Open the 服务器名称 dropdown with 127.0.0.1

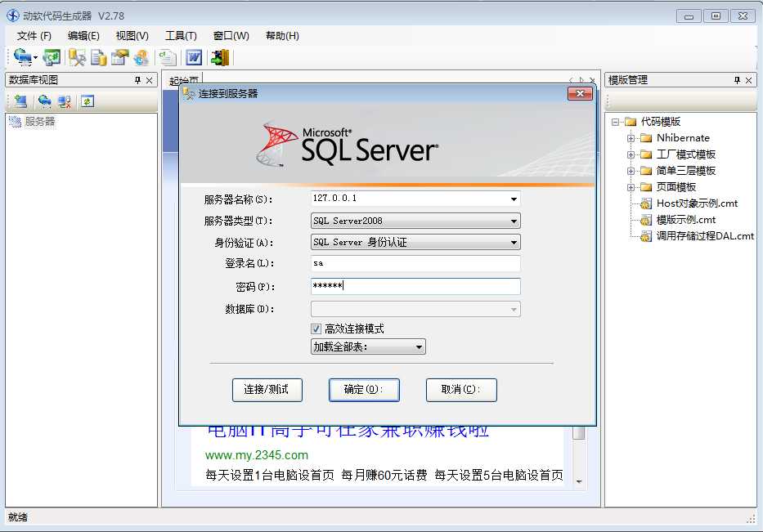514,199
